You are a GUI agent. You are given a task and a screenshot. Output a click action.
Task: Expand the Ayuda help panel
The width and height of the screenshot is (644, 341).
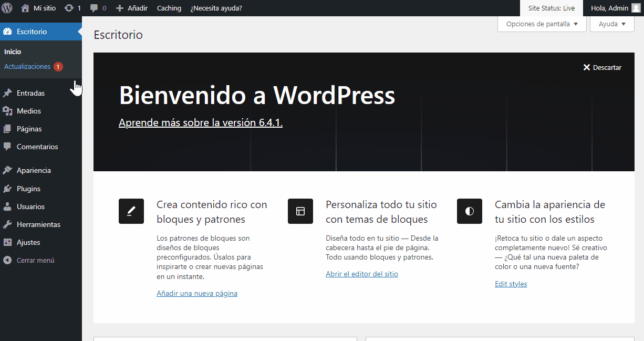[612, 24]
